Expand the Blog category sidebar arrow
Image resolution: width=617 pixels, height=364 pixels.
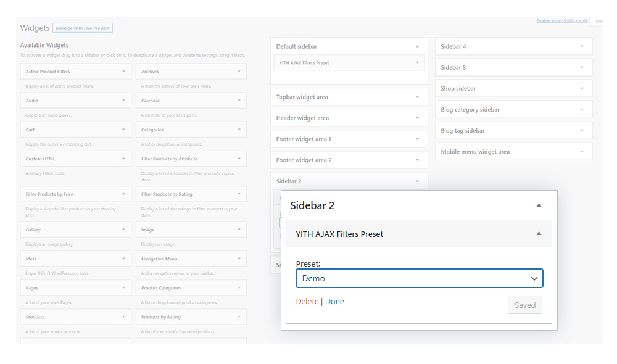pos(582,109)
